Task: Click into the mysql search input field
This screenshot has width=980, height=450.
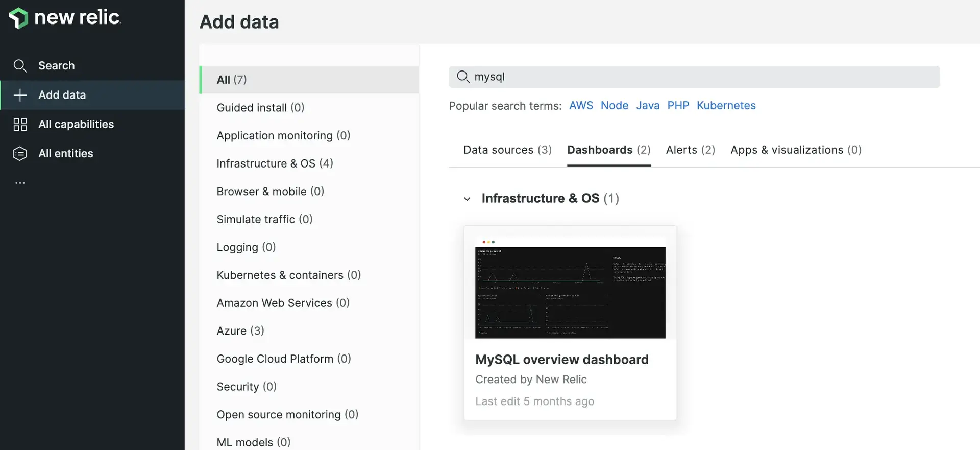Action: 694,77
